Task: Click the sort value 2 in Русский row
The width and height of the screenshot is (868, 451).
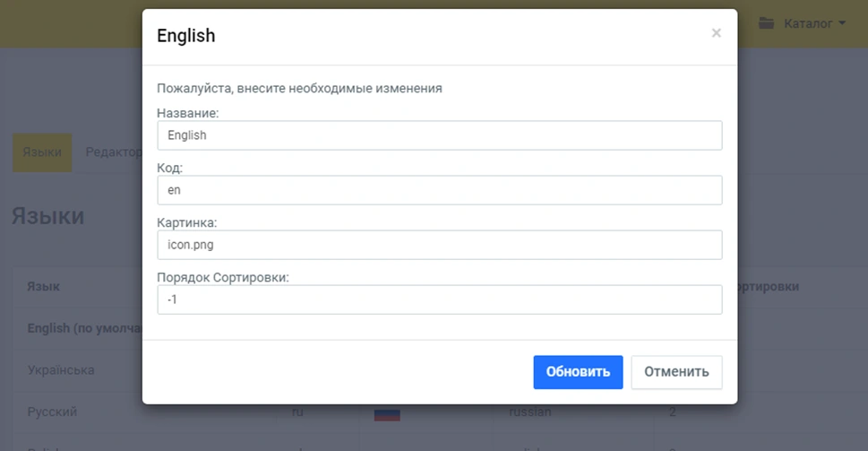Action: (673, 412)
